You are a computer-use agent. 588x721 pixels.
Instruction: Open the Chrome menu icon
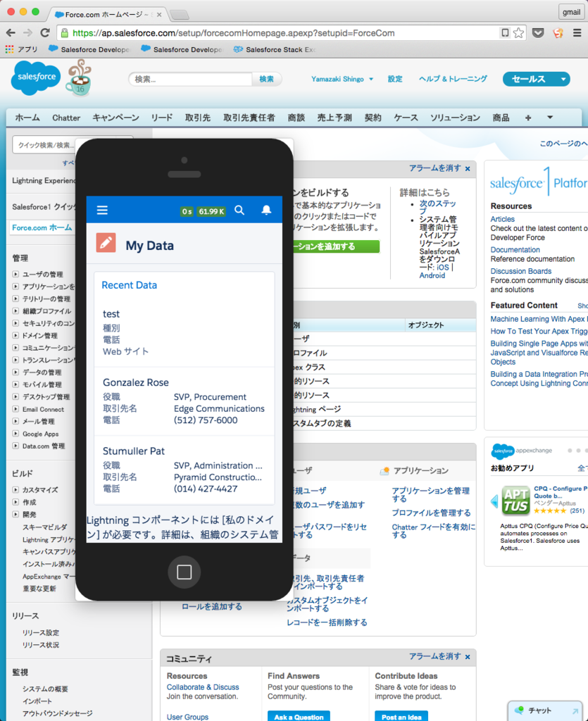tap(577, 33)
